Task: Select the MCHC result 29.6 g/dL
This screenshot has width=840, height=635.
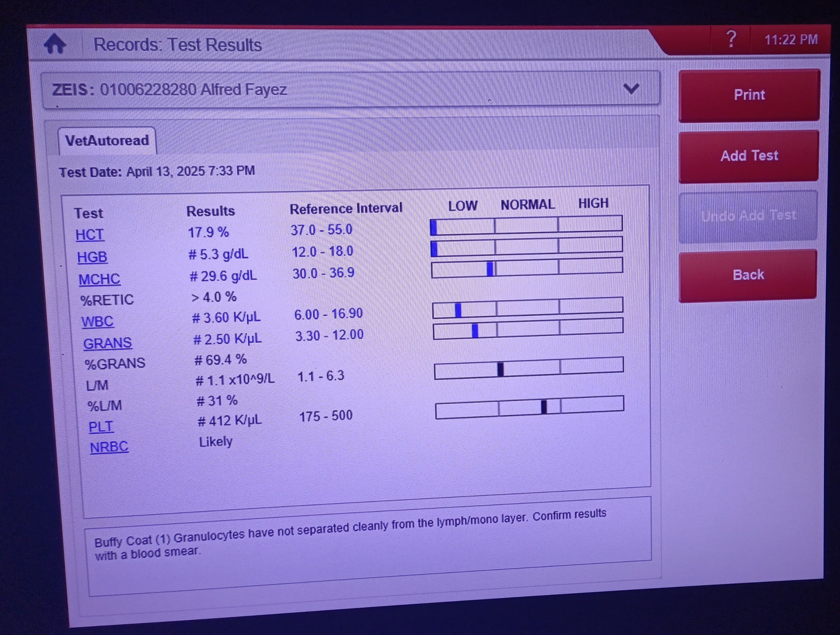Action: click(x=223, y=275)
